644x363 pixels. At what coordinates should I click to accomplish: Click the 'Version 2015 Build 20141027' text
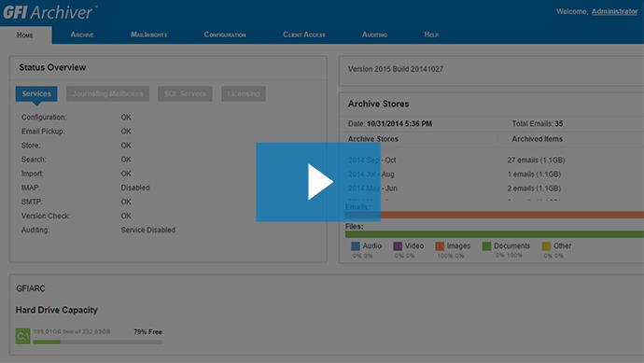pos(396,69)
